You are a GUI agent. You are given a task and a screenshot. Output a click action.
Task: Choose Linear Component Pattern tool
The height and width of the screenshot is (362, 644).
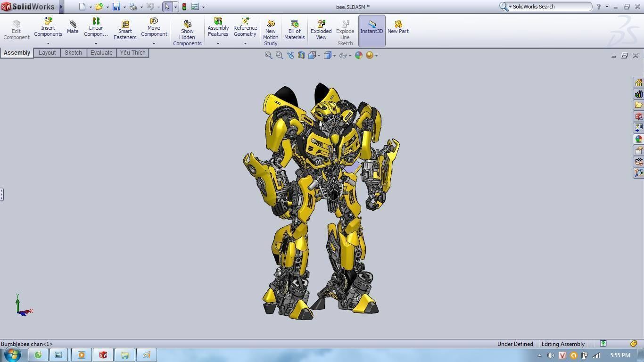pos(96,27)
